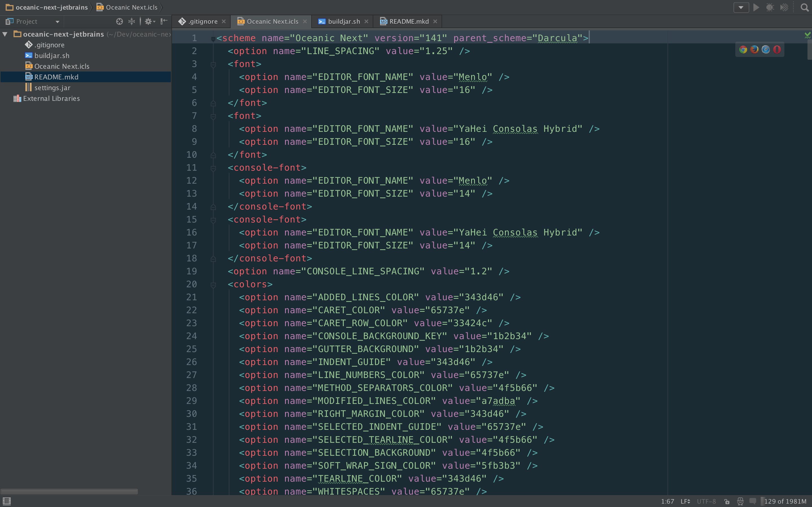Click the Hector inspector icon

click(740, 501)
